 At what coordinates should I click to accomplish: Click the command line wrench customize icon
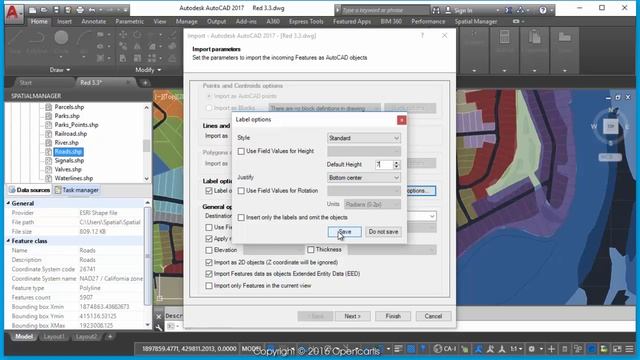coord(159,327)
